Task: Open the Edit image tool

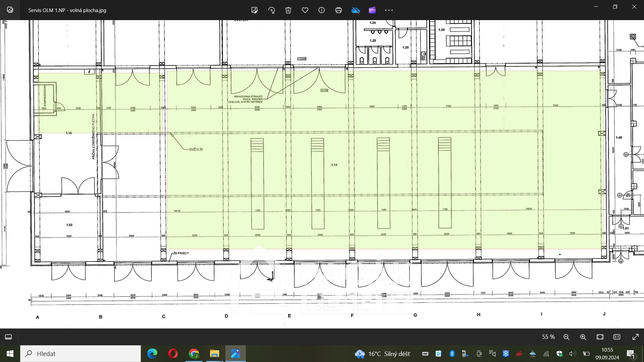Action: click(x=255, y=10)
